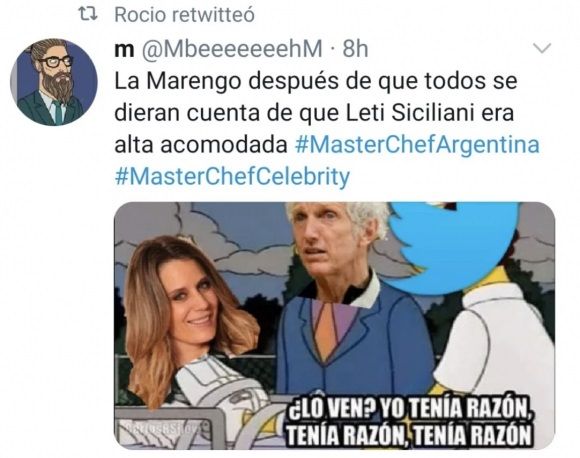This screenshot has width=580, height=458.
Task: Open the @MbeeeeeeehM handle profile
Action: (x=232, y=49)
